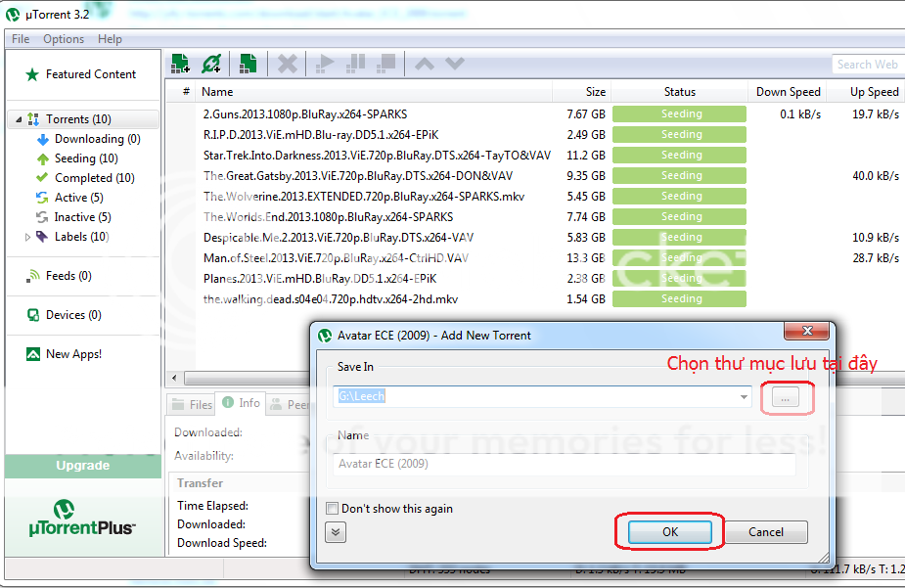Viewport: 905px width, 588px height.
Task: Open the Options menu
Action: (x=64, y=39)
